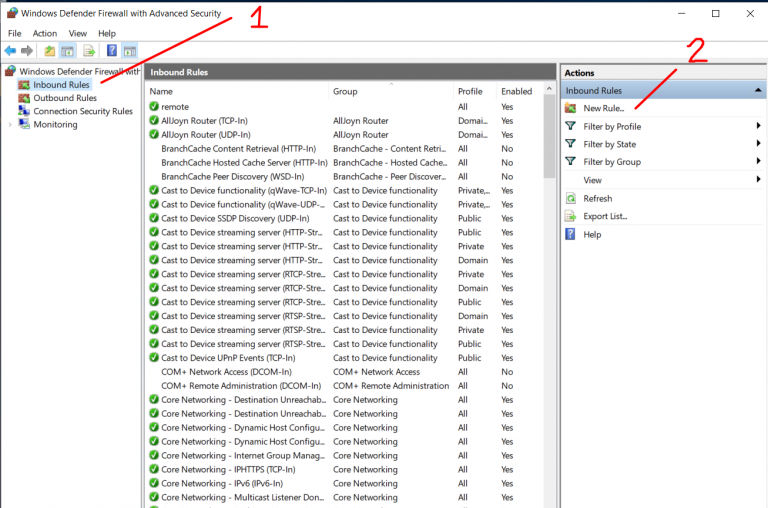
Task: Open the Help menu
Action: pyautogui.click(x=107, y=33)
